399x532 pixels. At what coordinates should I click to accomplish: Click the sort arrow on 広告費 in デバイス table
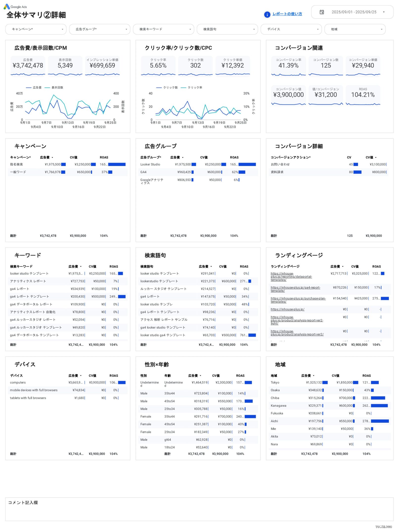[x=81, y=376]
